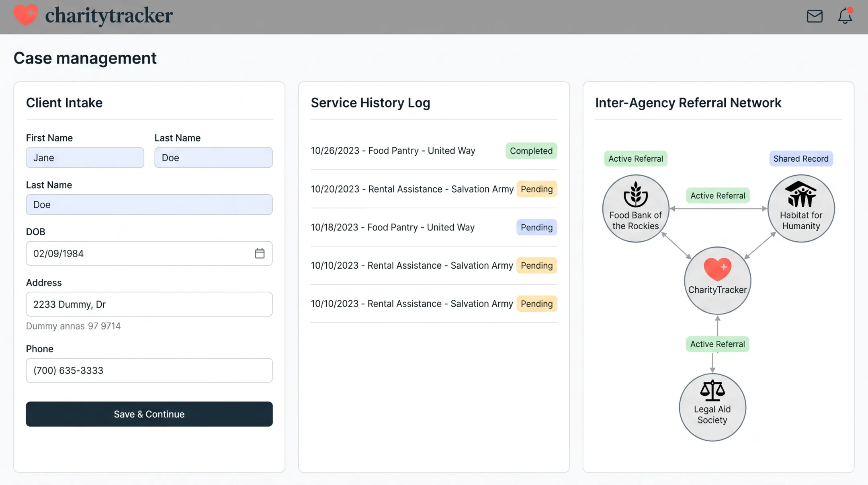
Task: Open the notifications bell icon
Action: (845, 16)
